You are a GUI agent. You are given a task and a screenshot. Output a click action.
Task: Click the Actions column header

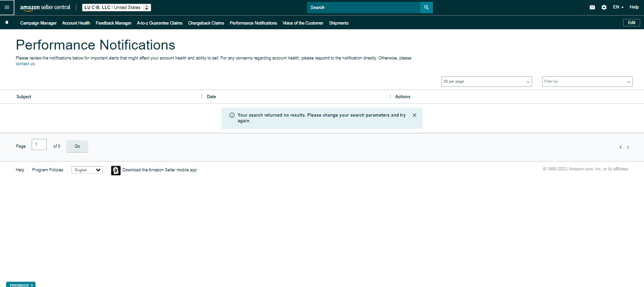403,97
